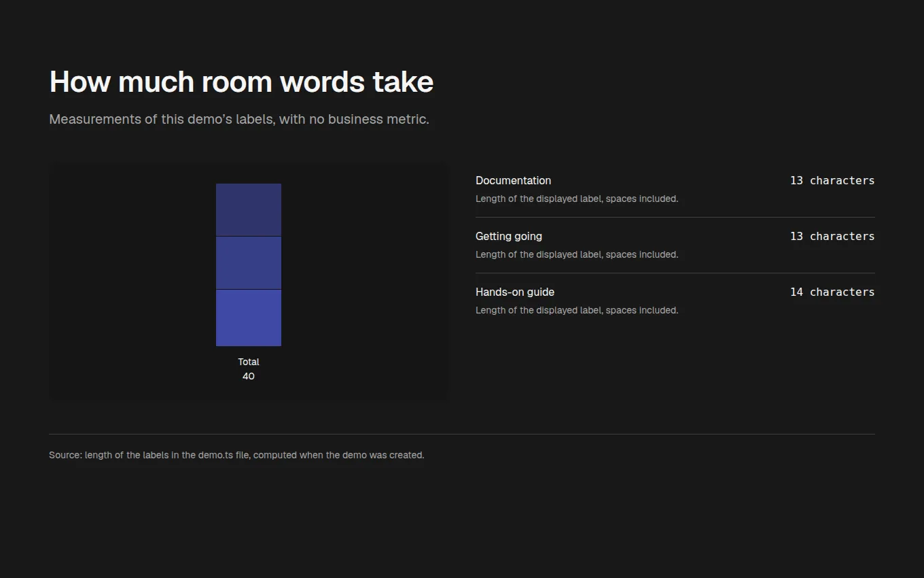924x578 pixels.
Task: Select the top darkest bar segment
Action: pos(249,209)
